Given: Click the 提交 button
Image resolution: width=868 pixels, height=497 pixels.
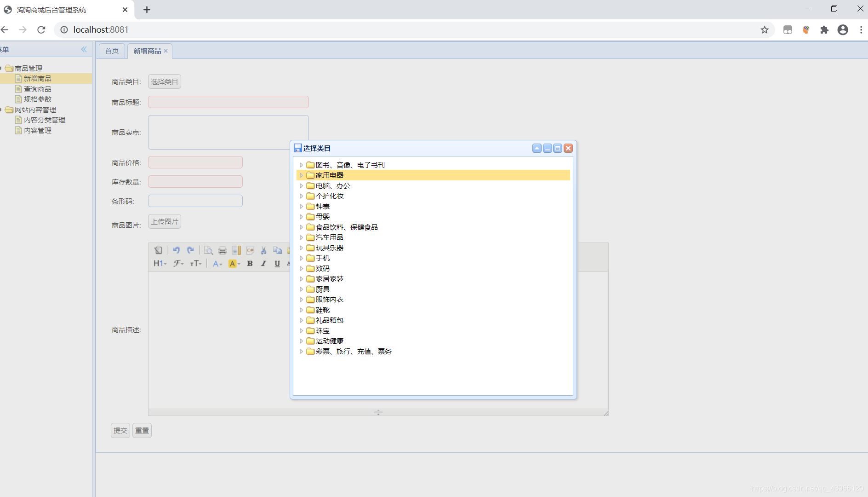Looking at the screenshot, I should coord(120,431).
